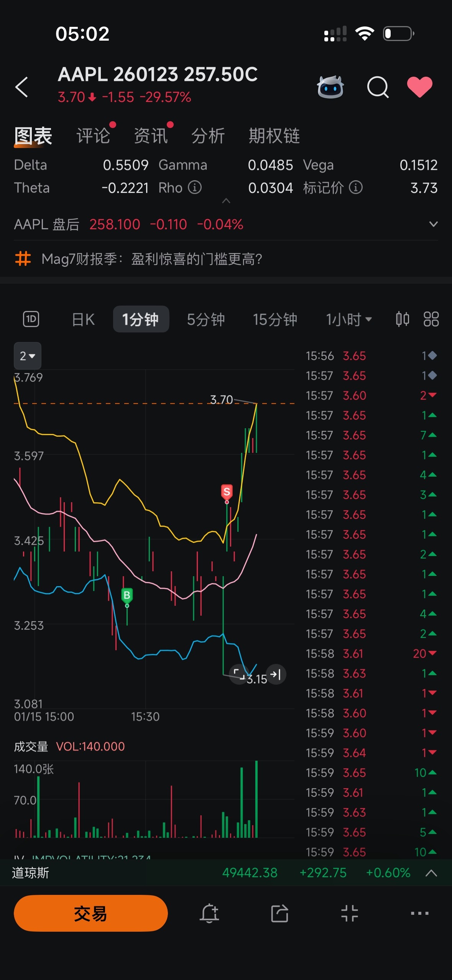Open the 1小时 timeframe dropdown
The image size is (452, 980).
349,319
